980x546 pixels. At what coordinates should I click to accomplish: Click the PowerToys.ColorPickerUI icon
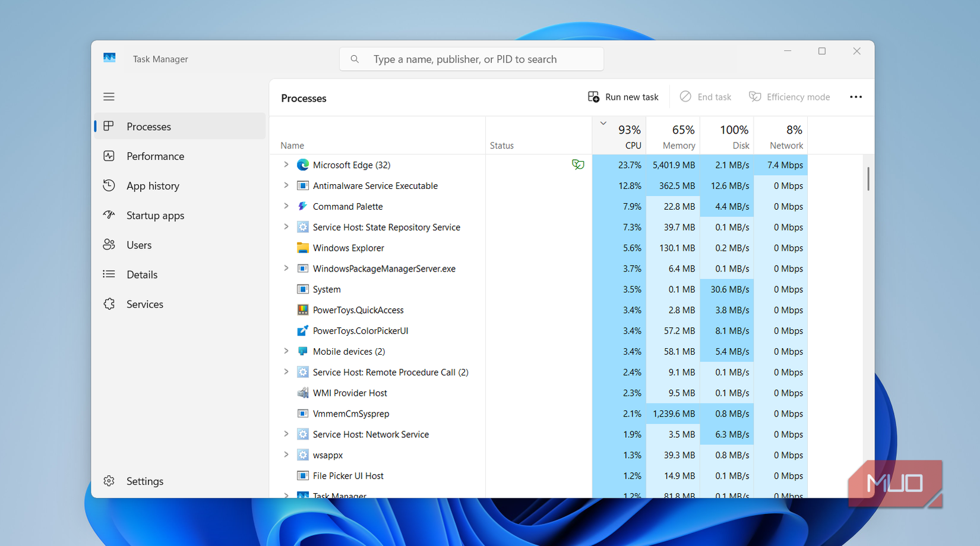point(303,330)
